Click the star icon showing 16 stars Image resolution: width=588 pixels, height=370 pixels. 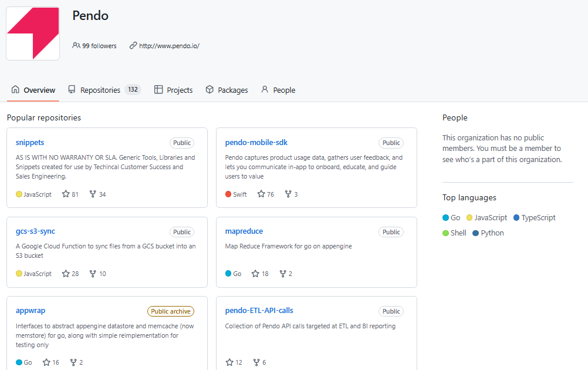(x=46, y=362)
